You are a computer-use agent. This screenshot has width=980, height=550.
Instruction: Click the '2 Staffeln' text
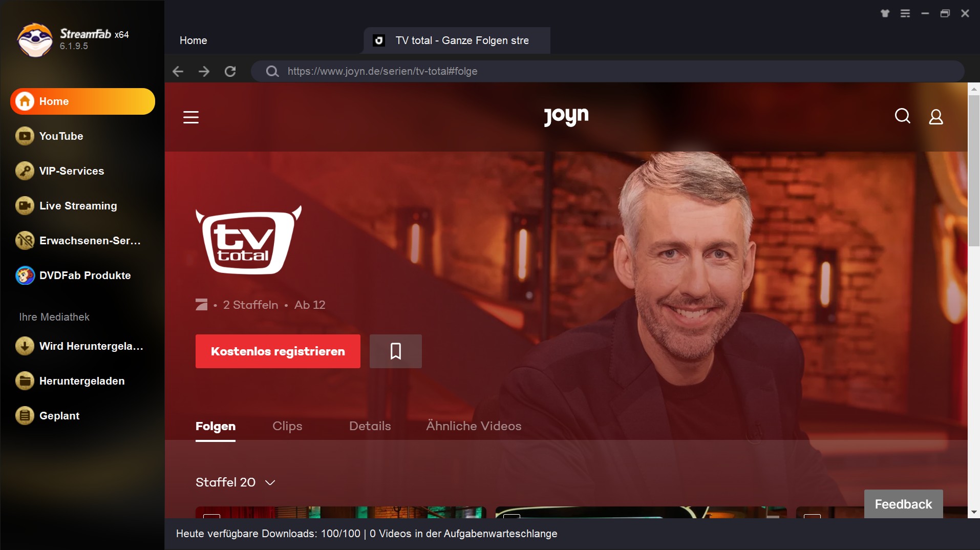pyautogui.click(x=250, y=305)
